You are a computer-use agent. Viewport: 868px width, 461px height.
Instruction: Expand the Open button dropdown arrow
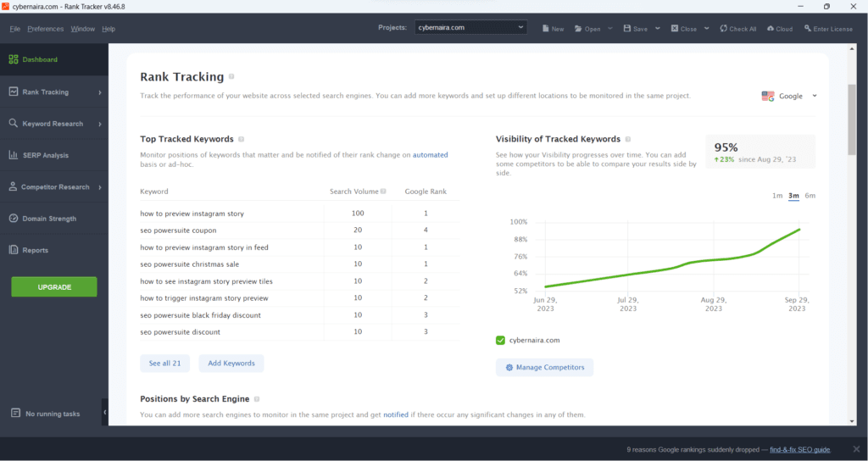point(610,28)
